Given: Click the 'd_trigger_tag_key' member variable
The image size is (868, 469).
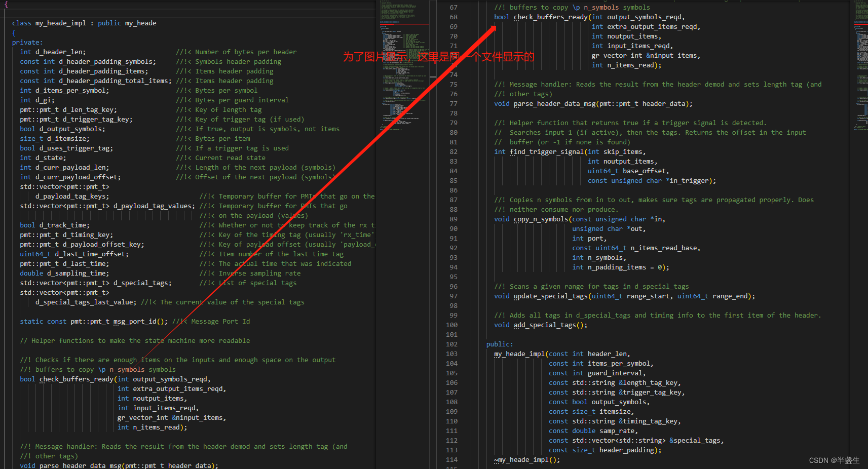Looking at the screenshot, I should click(96, 120).
